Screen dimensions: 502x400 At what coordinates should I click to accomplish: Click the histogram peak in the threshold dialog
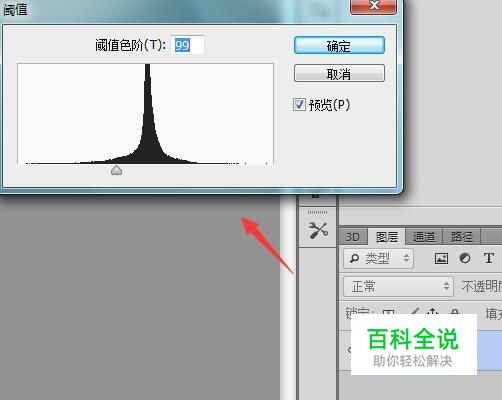pyautogui.click(x=147, y=113)
